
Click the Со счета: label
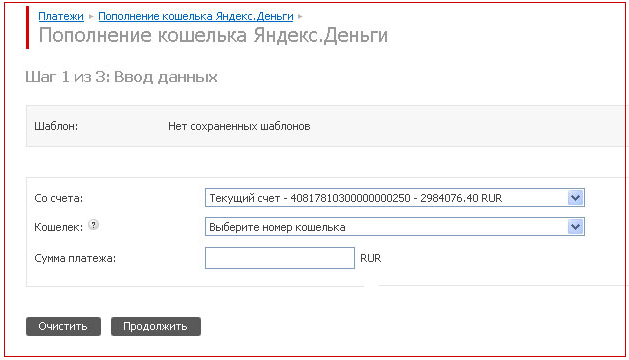click(59, 198)
